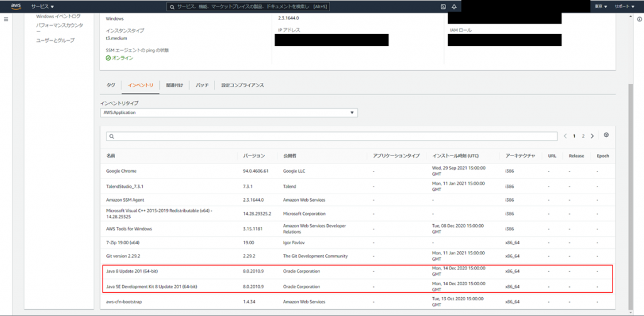Image resolution: width=644 pixels, height=316 pixels.
Task: Sort by アプリケーションタイプ column header
Action: [x=396, y=156]
